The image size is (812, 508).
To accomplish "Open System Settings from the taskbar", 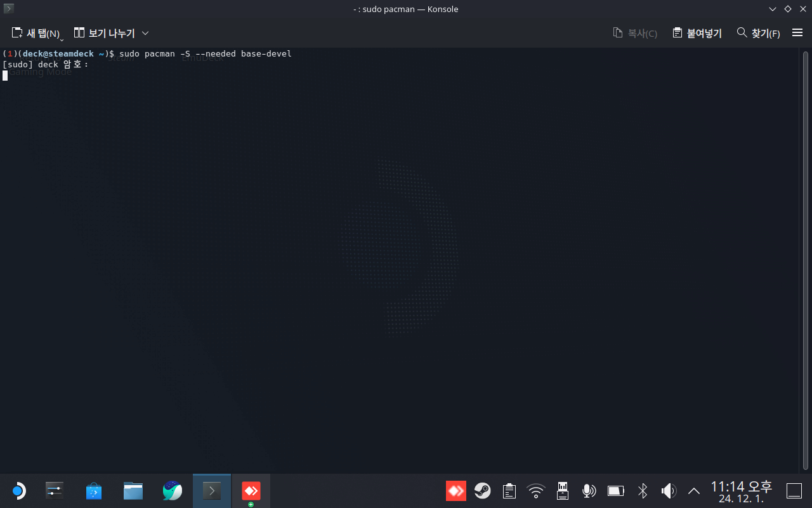I will pyautogui.click(x=55, y=491).
